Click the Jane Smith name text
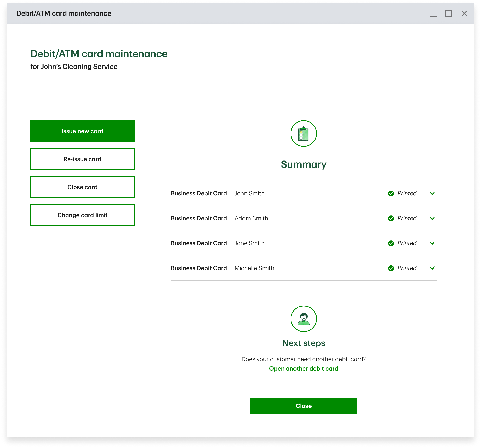Screen dimensions: 481x448 tap(249, 243)
